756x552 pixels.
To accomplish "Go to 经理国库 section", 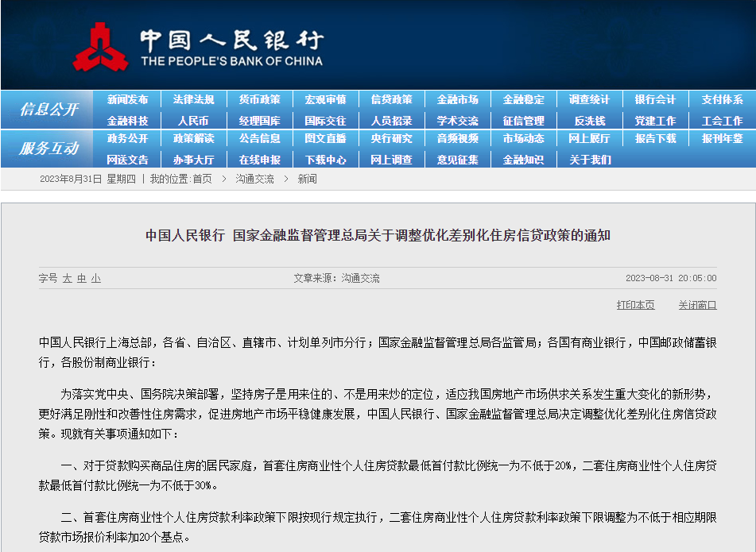I will (259, 121).
